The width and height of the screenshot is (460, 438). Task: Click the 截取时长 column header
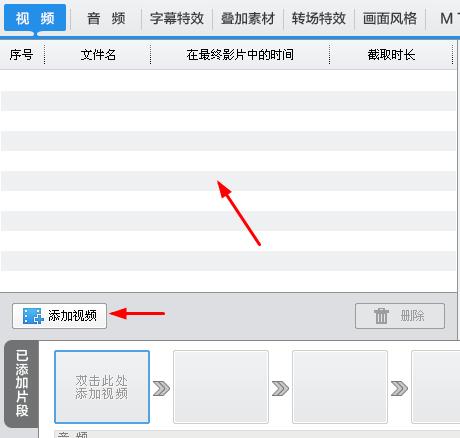[391, 55]
